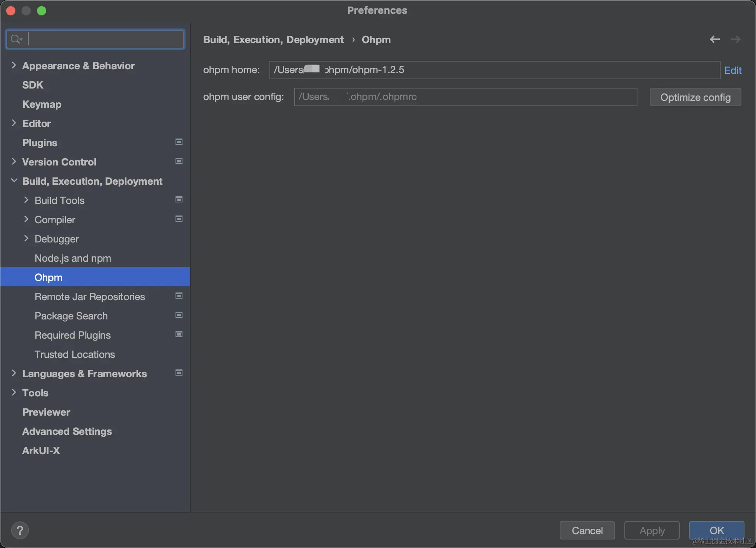Click project-level icon beside Build Tools
This screenshot has width=756, height=548.
[179, 200]
